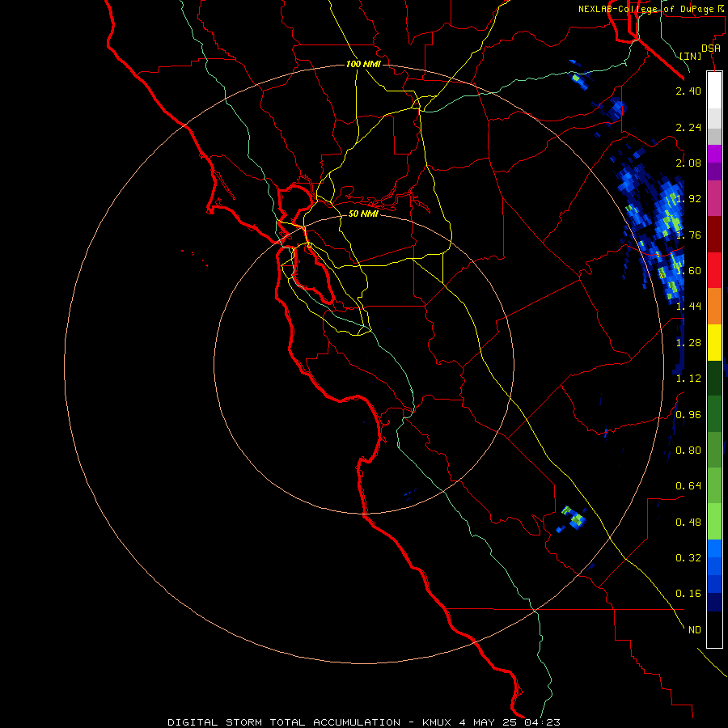This screenshot has width=728, height=728.
Task: Click the 1.92 legend value
Action: tap(688, 199)
